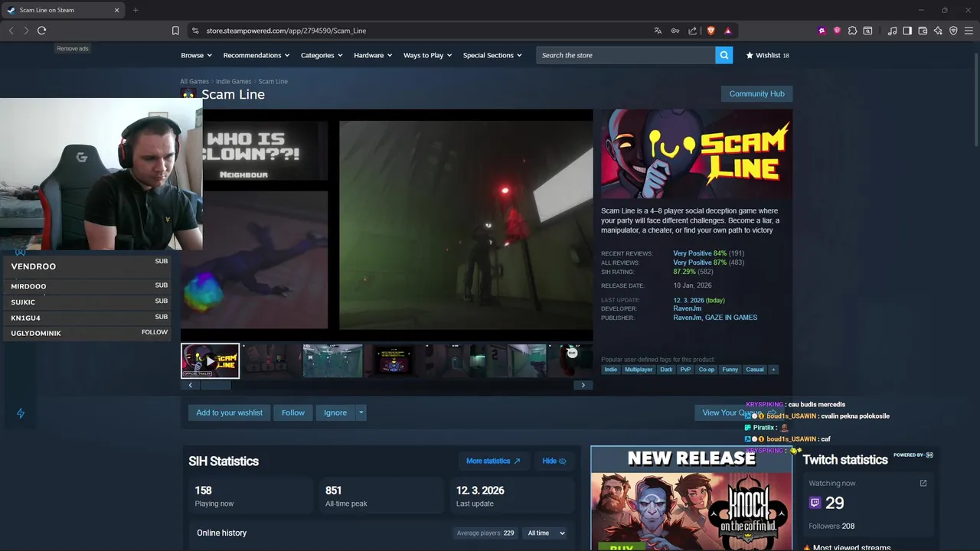
Task: Click the blue store search magnifier button
Action: (x=724, y=55)
